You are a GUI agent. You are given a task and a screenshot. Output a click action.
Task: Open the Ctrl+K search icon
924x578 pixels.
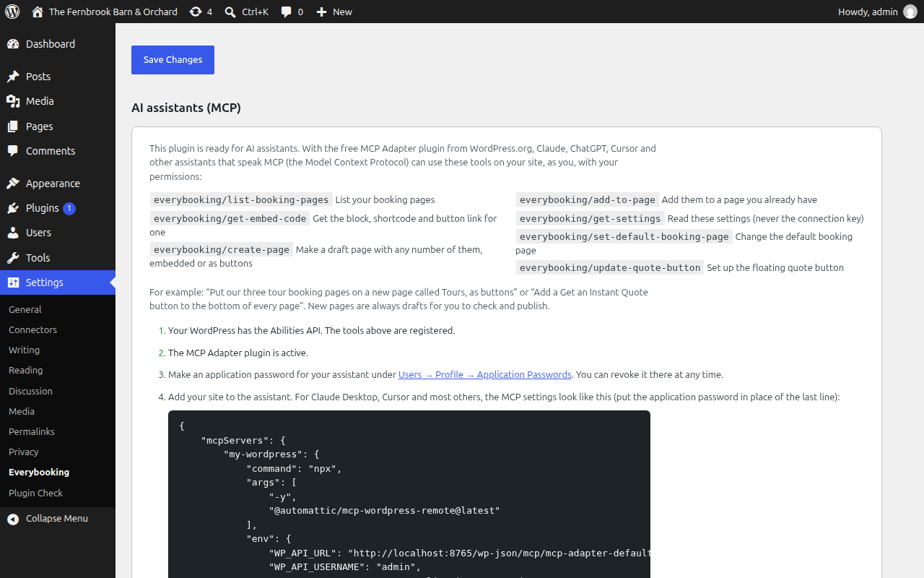click(x=230, y=12)
